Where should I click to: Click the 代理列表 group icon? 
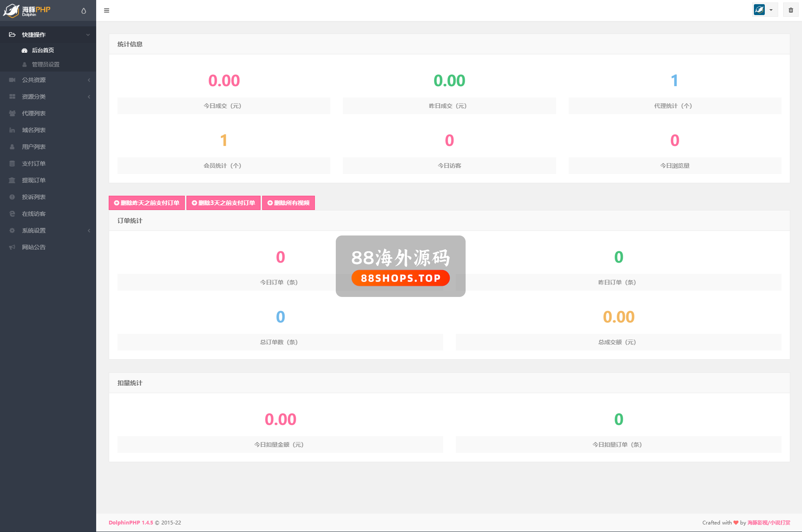coord(12,113)
